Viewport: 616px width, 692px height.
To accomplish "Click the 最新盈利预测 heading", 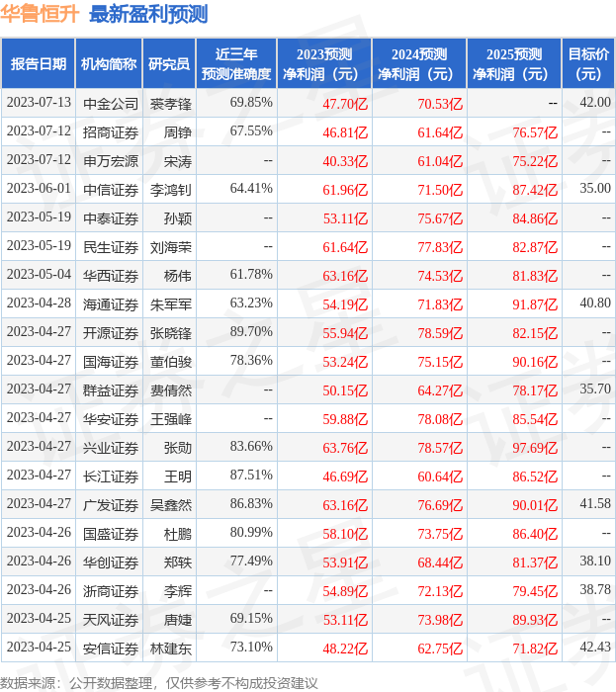I will [x=148, y=14].
